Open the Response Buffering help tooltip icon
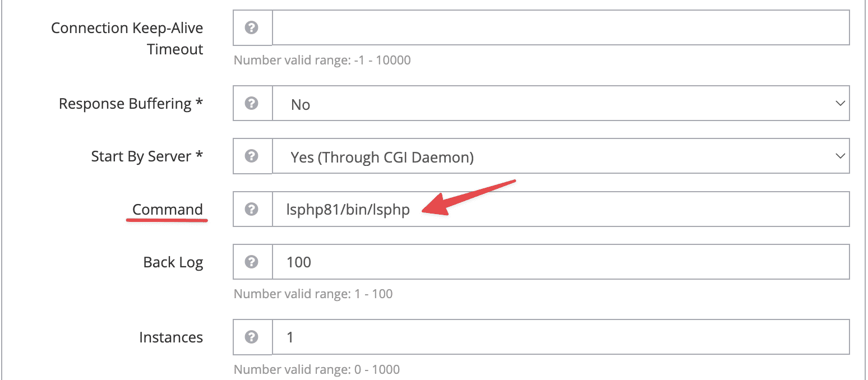The image size is (868, 380). [252, 104]
